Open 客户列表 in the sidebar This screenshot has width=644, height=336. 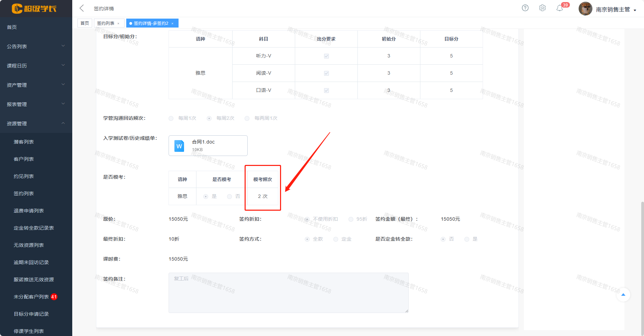(24, 159)
